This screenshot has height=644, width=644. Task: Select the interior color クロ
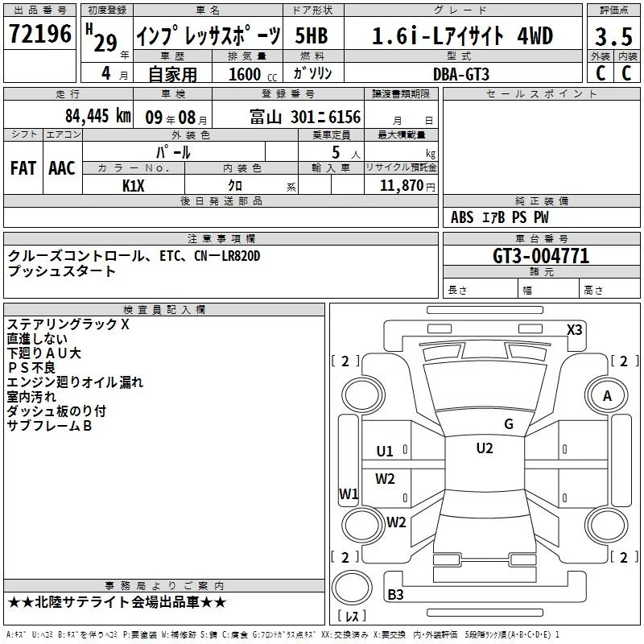click(x=235, y=185)
